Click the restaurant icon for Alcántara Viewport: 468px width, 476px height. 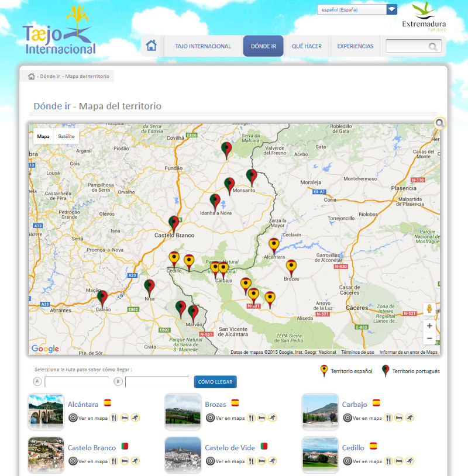tap(114, 418)
